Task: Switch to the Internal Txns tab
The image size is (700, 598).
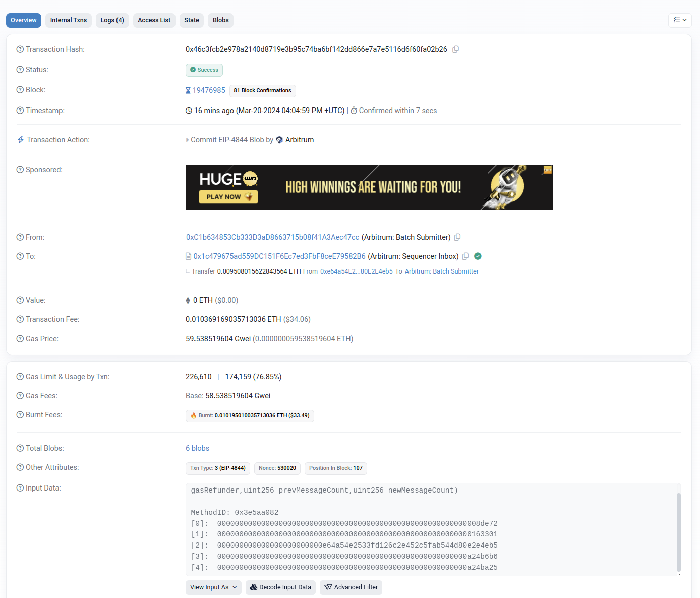Action: pos(69,20)
